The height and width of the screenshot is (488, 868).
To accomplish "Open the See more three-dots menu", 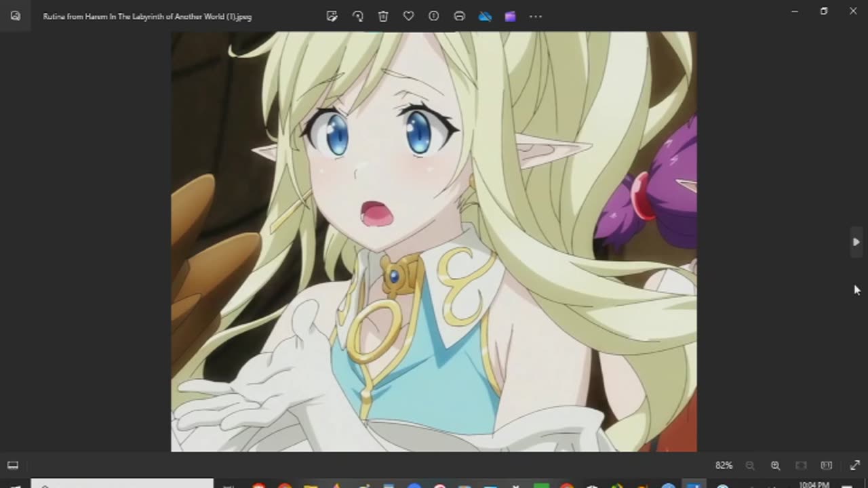I will 536,16.
